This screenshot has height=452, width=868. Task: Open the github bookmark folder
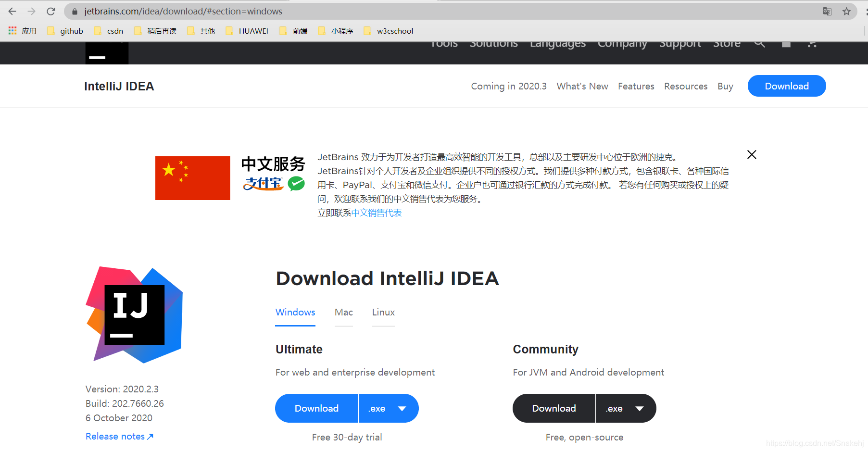65,31
